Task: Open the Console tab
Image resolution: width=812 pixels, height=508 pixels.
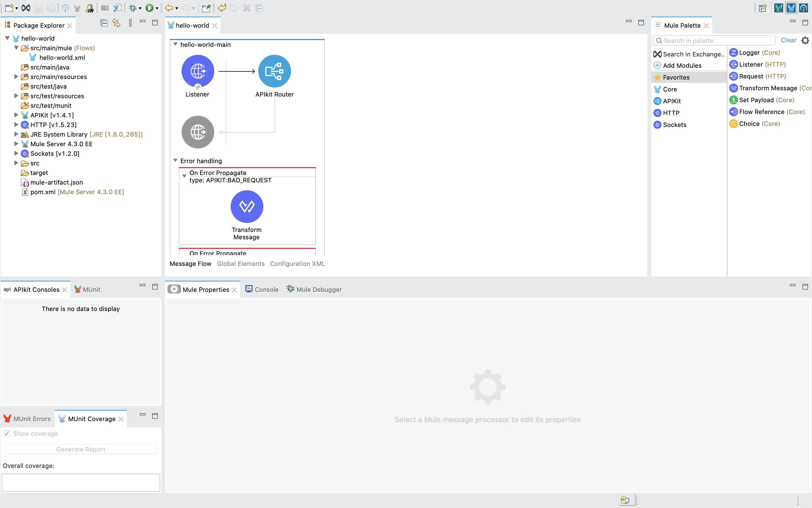Action: click(x=262, y=289)
